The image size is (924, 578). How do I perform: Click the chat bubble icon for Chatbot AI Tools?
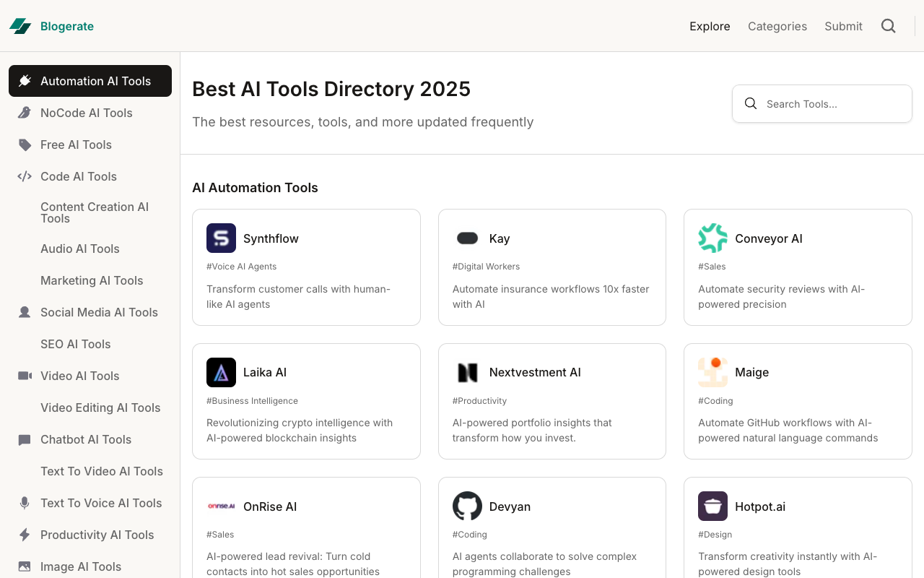coord(25,439)
